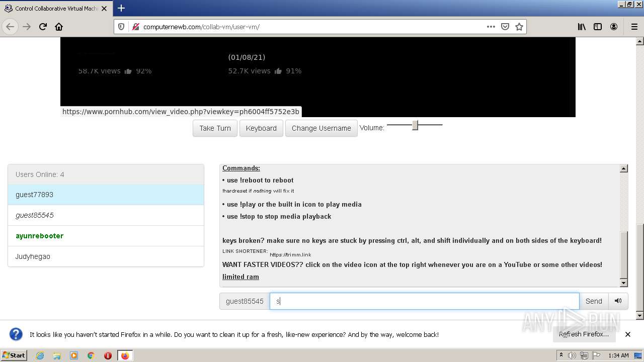Open the Library bookmarks icon
Screen dimensions: 644x362
(x=582, y=27)
